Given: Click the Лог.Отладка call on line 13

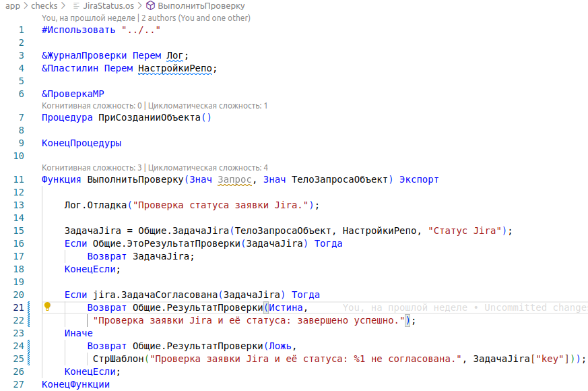Looking at the screenshot, I should point(96,205).
